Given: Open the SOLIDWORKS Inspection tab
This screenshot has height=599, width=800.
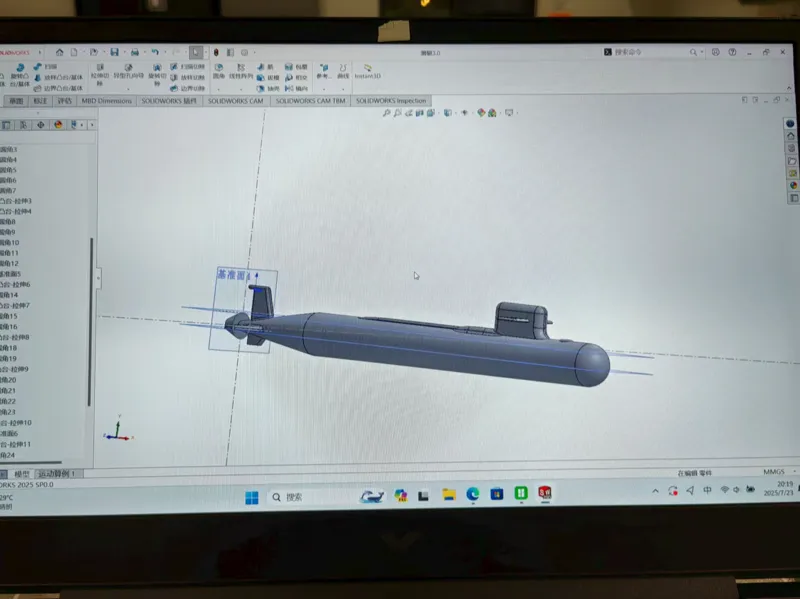Looking at the screenshot, I should click(391, 101).
